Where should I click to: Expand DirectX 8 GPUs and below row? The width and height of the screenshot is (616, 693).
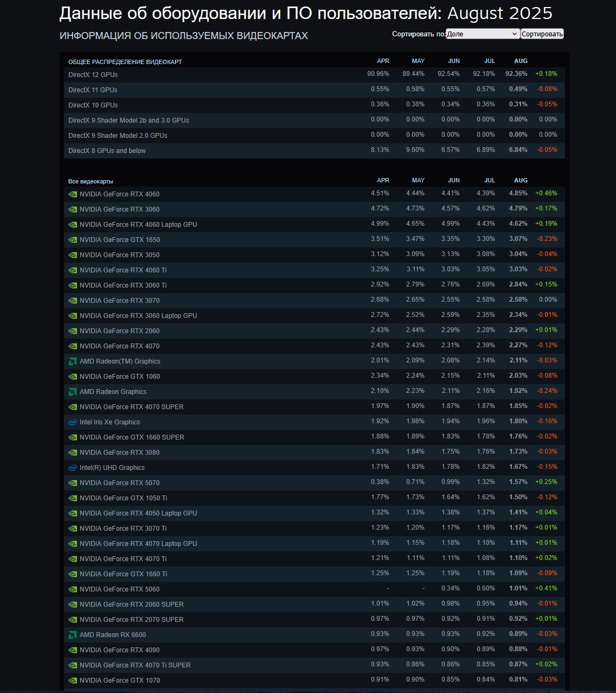click(x=315, y=150)
